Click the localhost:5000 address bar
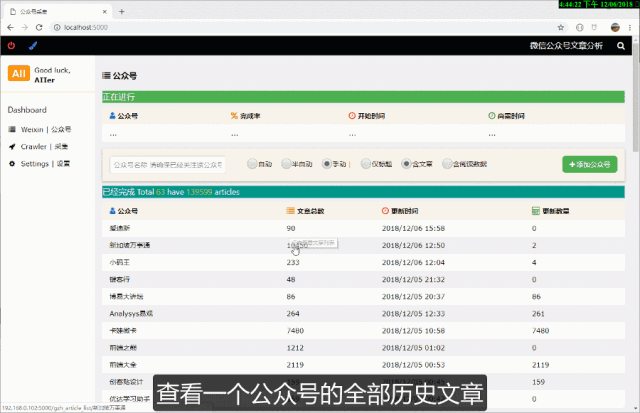Viewport: 640px width, 413px height. point(306,27)
